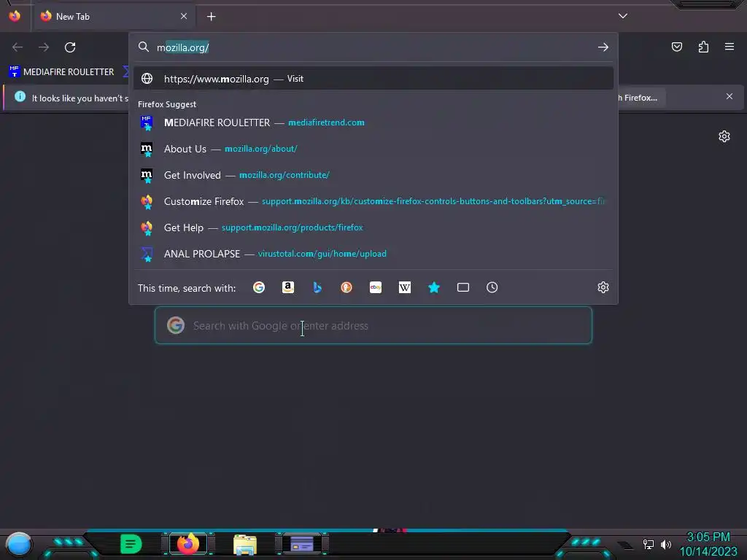Click the magnifier icon in address bar
The width and height of the screenshot is (747, 560).
coord(144,47)
